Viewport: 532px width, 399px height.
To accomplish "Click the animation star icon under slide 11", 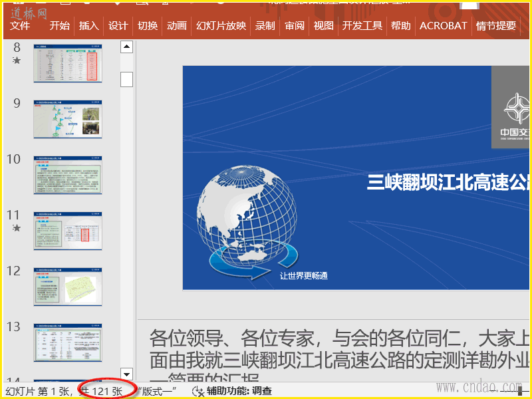I will click(x=16, y=228).
